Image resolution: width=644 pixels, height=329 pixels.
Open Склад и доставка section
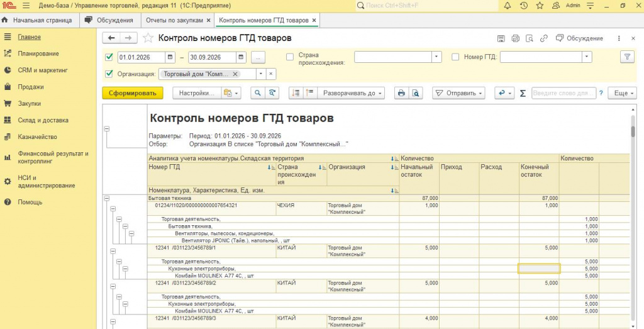(x=43, y=120)
